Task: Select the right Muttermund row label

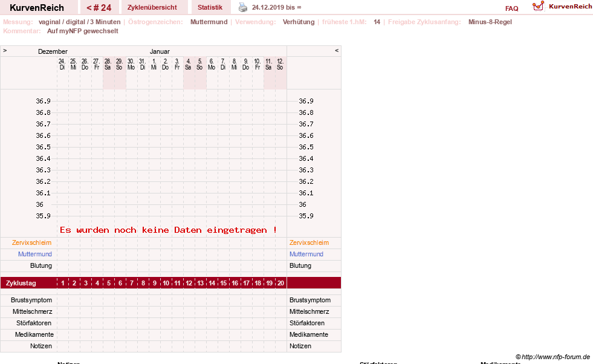Action: (x=306, y=255)
